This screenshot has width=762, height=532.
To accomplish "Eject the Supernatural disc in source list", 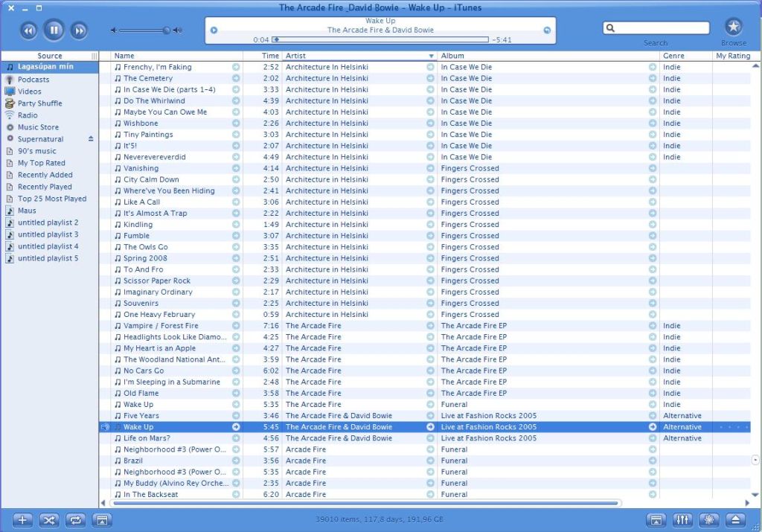I will (91, 138).
